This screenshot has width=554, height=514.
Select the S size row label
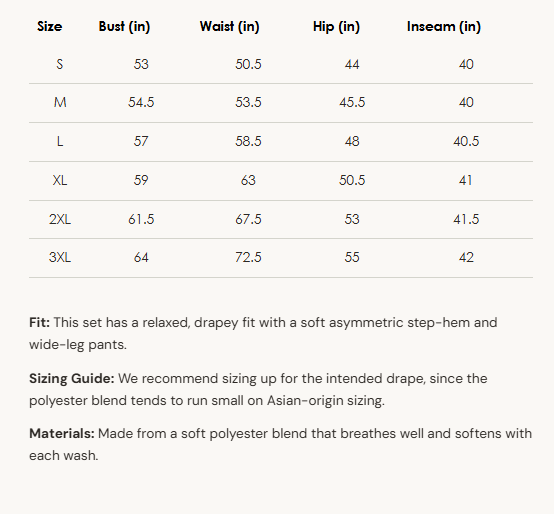60,64
